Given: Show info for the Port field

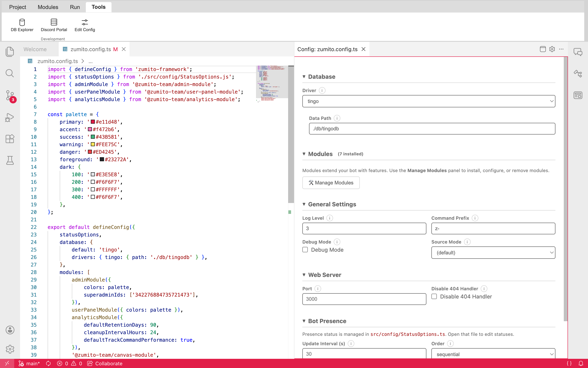Looking at the screenshot, I should tap(317, 289).
